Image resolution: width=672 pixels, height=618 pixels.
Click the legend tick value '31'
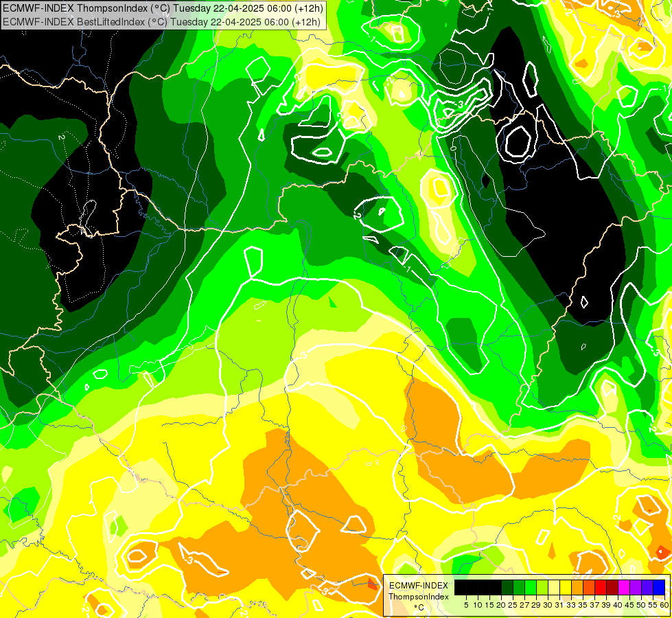click(559, 605)
